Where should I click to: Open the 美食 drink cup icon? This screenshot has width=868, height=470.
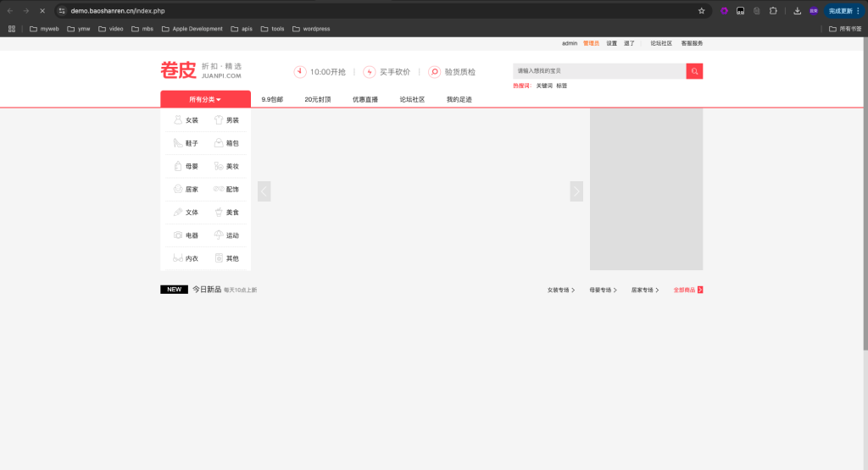click(219, 213)
